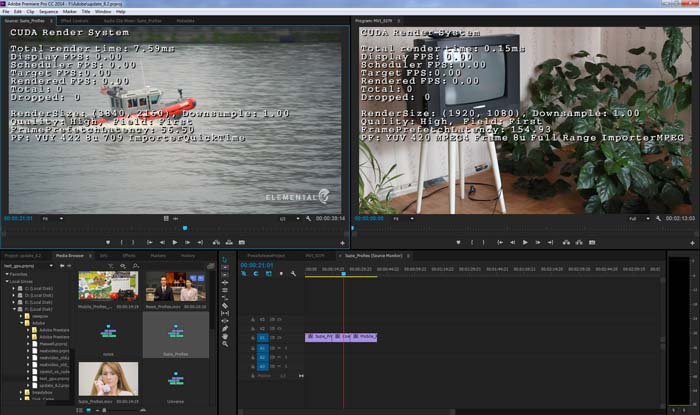Select the Track Select Forward tool
Viewport: 700px width, 415px height.
point(225,267)
